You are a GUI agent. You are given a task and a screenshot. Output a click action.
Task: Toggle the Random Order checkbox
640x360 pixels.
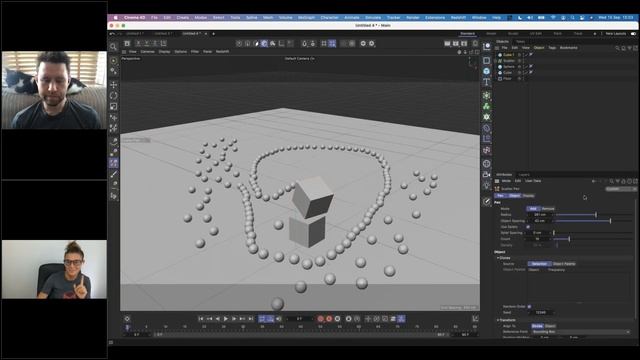click(x=529, y=307)
